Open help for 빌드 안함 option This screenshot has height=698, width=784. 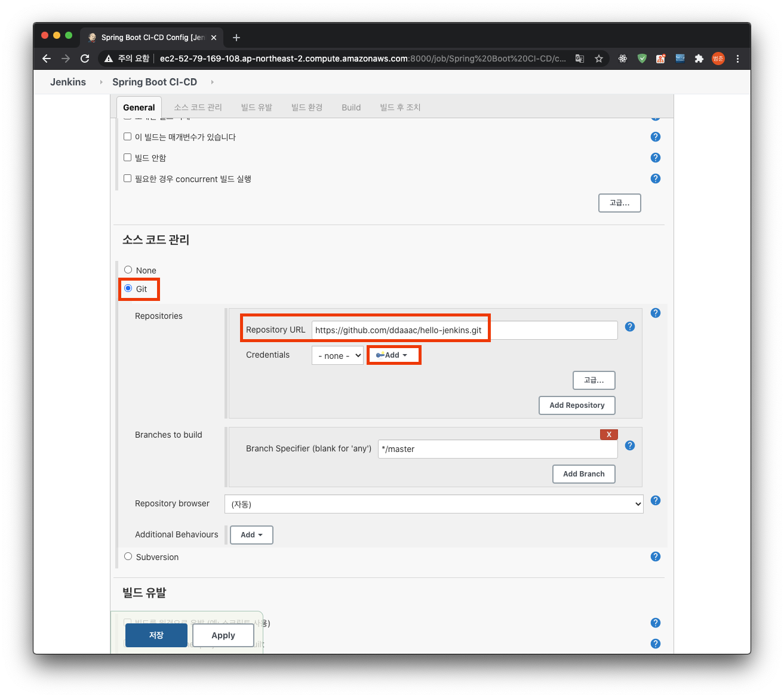pos(656,158)
